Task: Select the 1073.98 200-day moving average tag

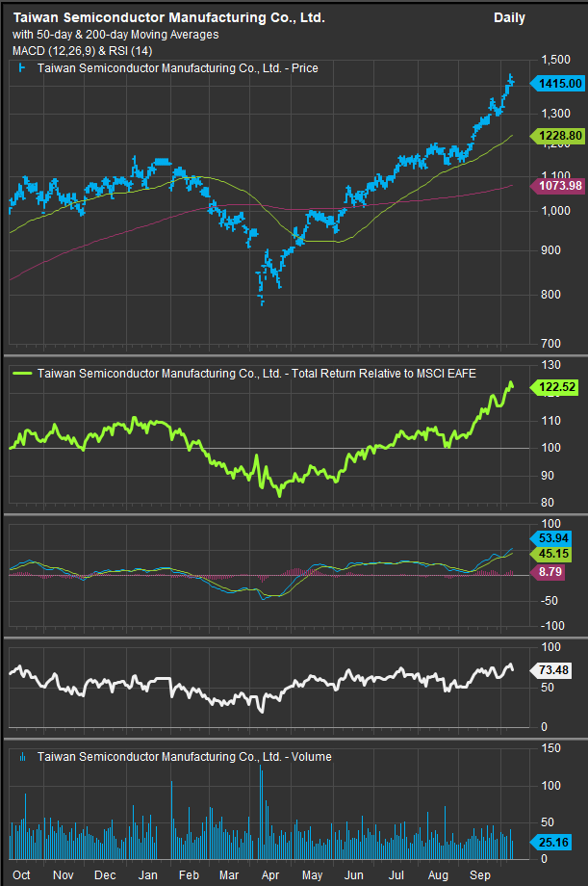Action: click(558, 185)
